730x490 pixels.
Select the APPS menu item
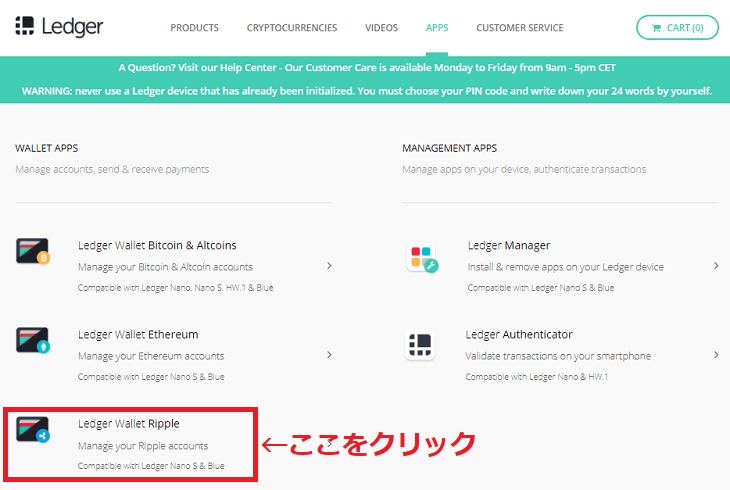click(437, 28)
